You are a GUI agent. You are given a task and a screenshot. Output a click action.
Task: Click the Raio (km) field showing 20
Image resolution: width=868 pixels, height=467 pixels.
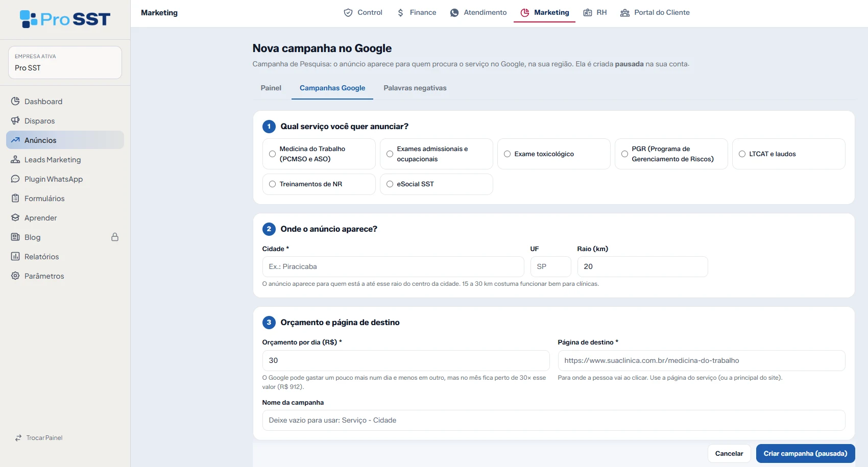(x=642, y=266)
